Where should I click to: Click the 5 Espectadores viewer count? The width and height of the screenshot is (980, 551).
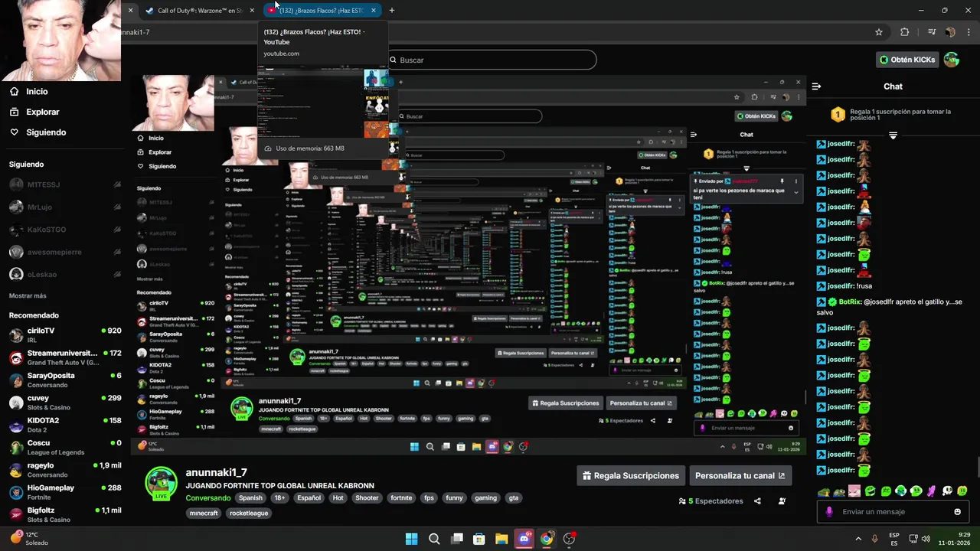click(x=710, y=501)
